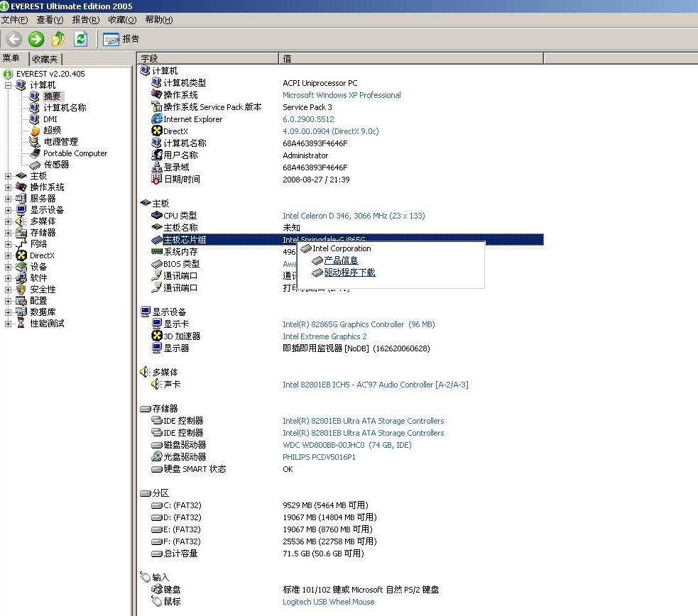Screen dimensions: 698x616
Task: Expand the 主板 tree node
Action: pos(8,176)
